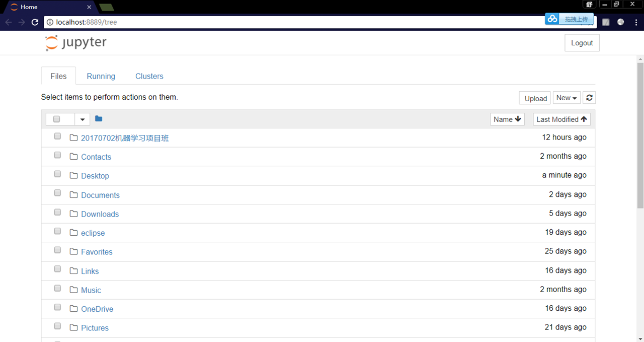Check the box for eclipse folder
Screen dimensions: 644x342
point(57,231)
